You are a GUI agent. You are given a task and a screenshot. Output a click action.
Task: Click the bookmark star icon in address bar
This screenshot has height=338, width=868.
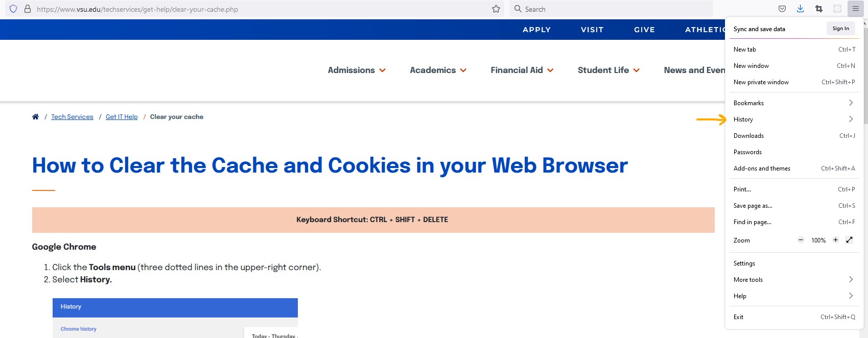(496, 9)
